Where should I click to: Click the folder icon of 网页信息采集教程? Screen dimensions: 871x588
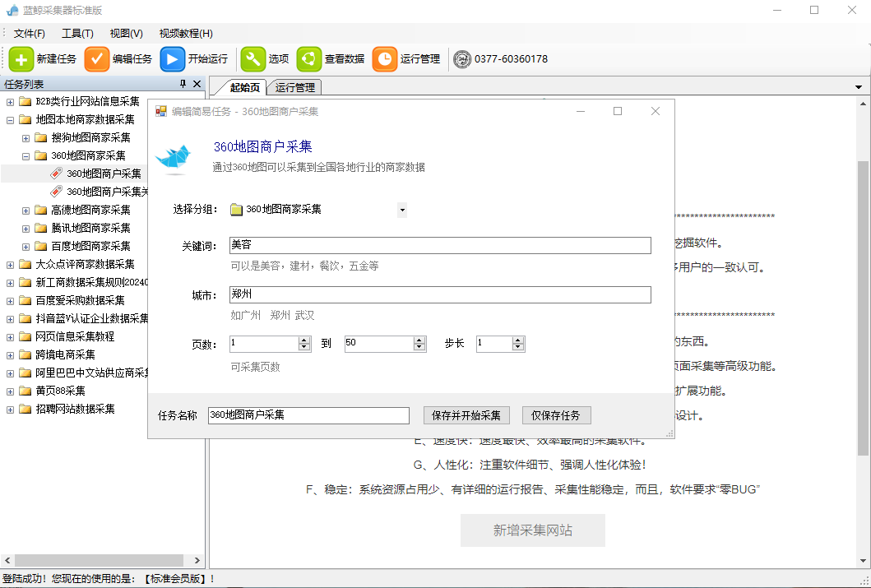(x=25, y=336)
